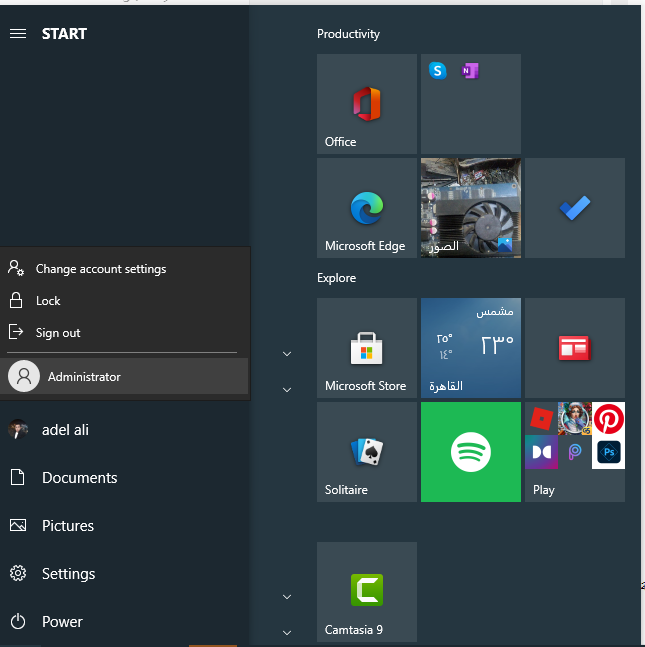Open Settings from the Start sidebar
This screenshot has width=645, height=647.
pos(124,574)
